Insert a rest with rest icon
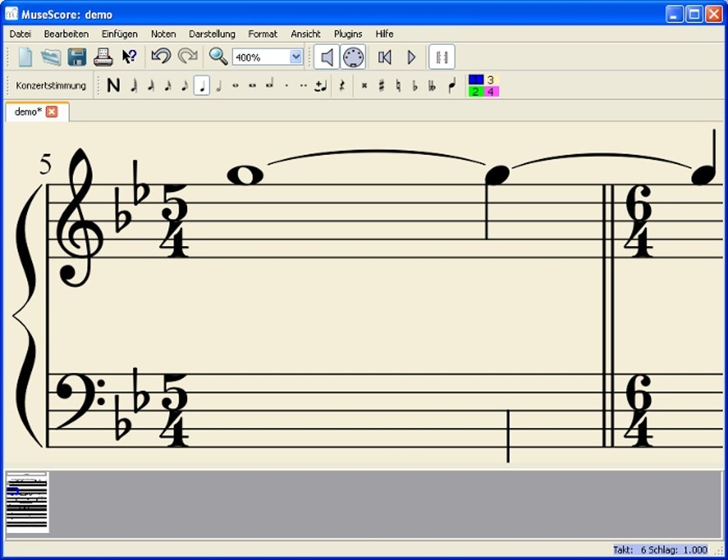Image resolution: width=728 pixels, height=560 pixels. tap(342, 86)
